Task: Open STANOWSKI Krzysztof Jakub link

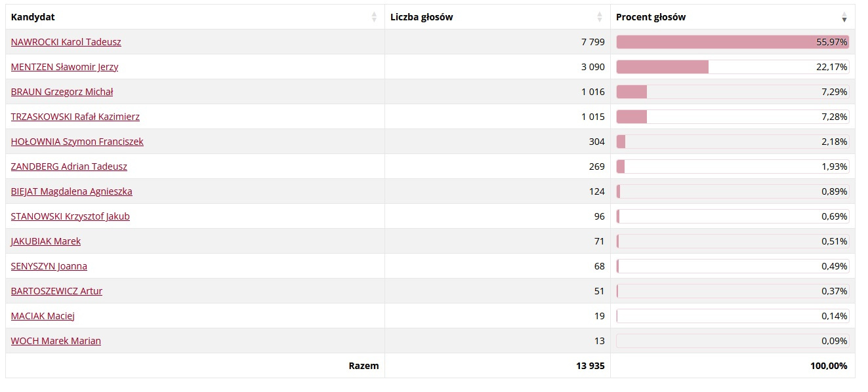Action: (x=70, y=216)
